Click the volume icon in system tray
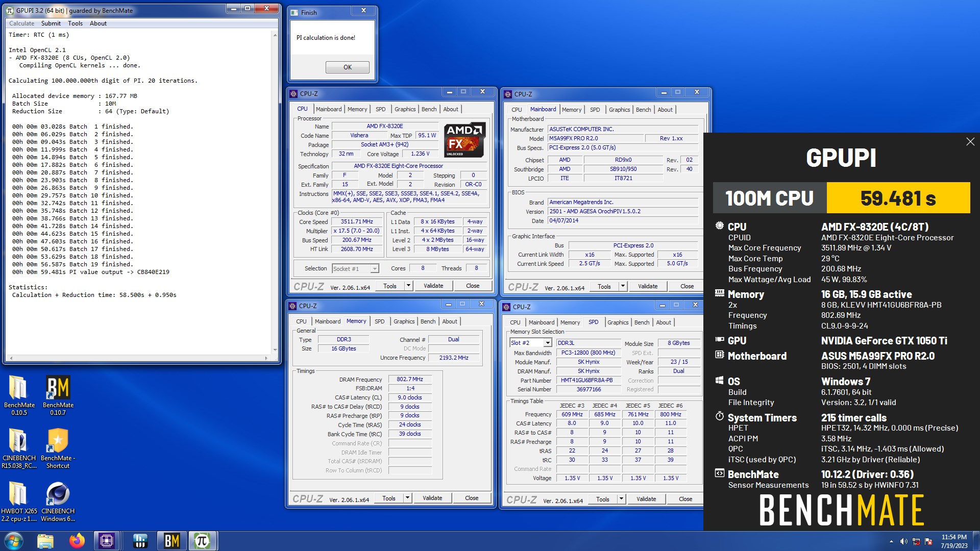Viewport: 980px width, 551px height. (x=903, y=541)
